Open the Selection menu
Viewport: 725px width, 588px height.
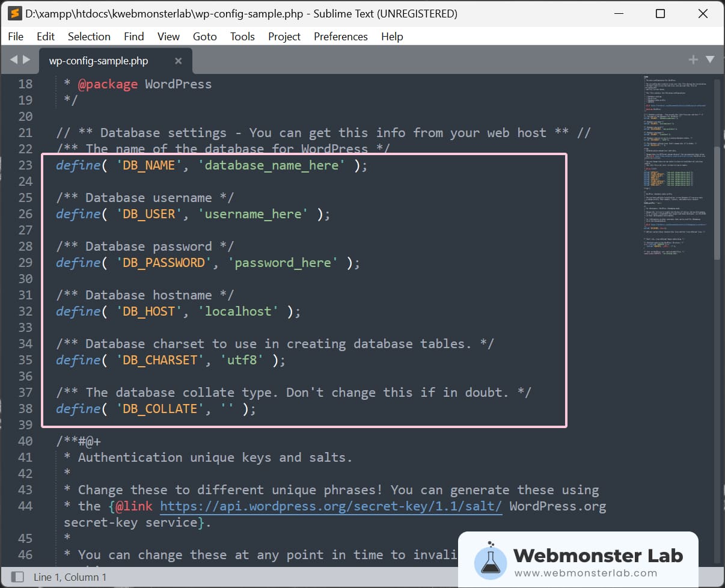click(x=89, y=37)
